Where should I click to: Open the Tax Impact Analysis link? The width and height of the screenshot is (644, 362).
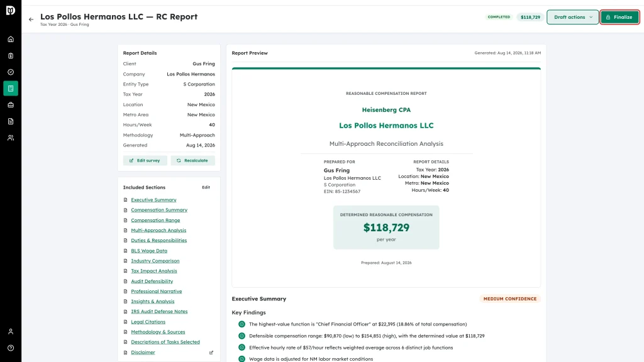(x=154, y=271)
